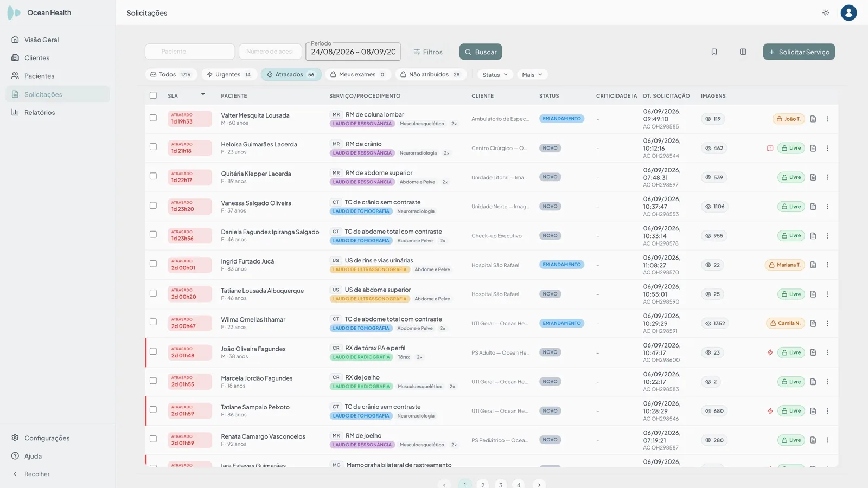Toggle the select-all checkbox in table header

(x=153, y=95)
